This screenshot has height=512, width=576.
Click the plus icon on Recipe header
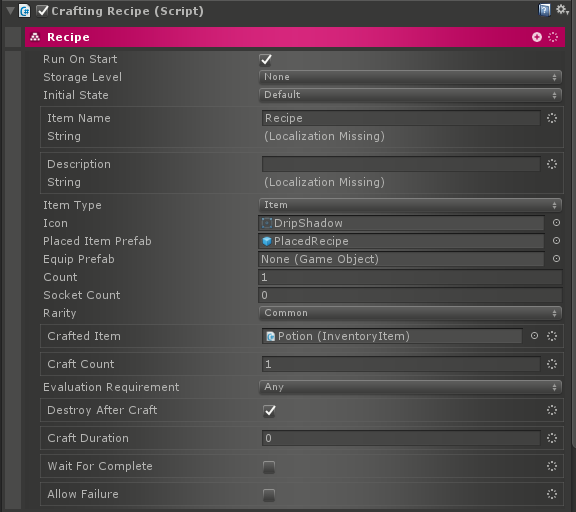coord(537,37)
